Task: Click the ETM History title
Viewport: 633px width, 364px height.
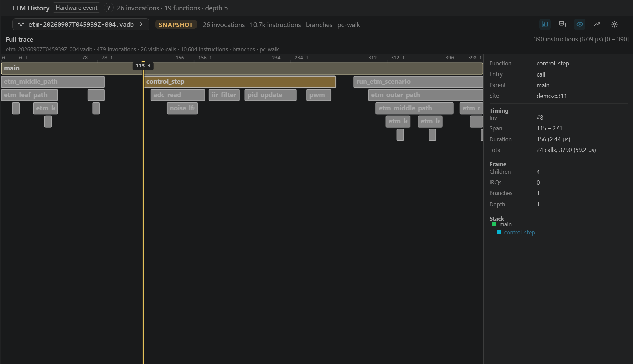Action: coord(31,8)
